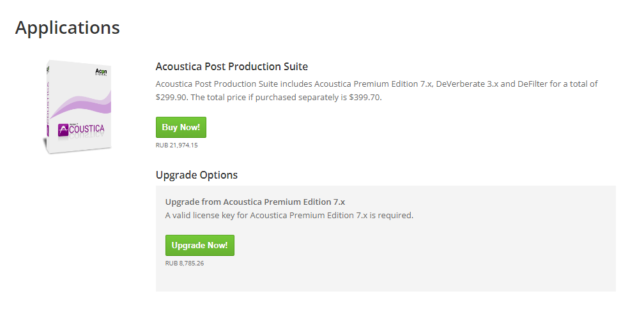Click the purple Acoustica logo on the box
The width and height of the screenshot is (644, 319).
81,131
